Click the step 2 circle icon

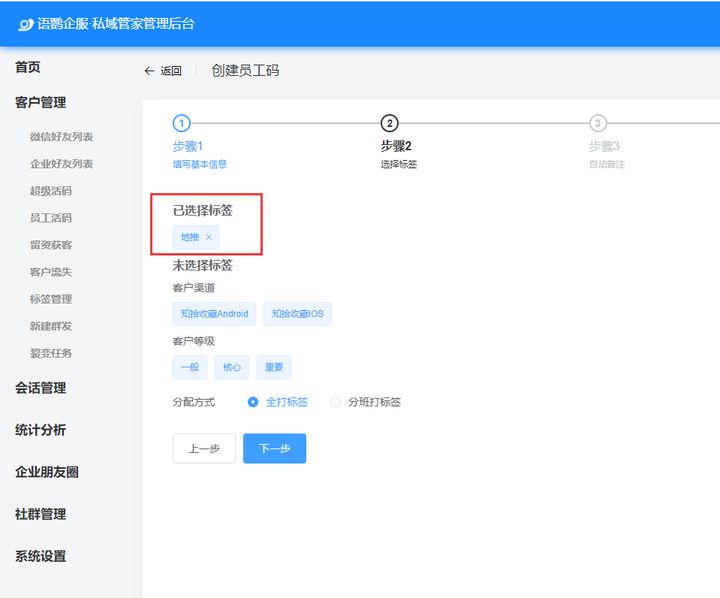click(389, 123)
